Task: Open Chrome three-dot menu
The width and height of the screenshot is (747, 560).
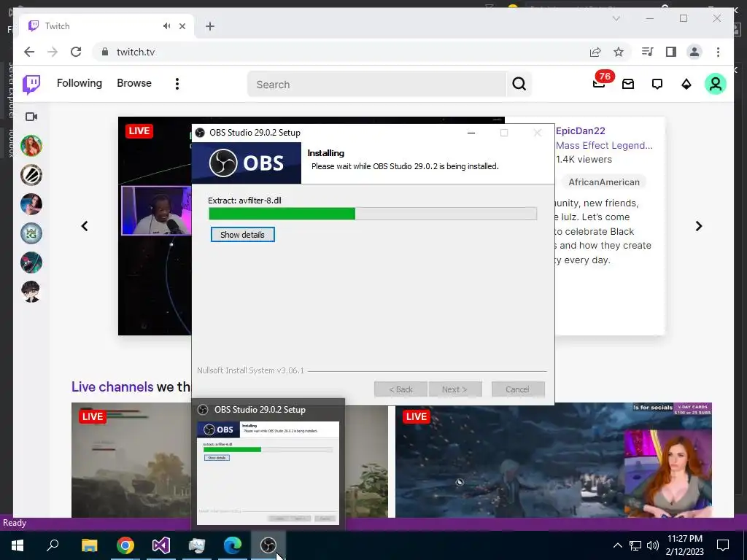Action: coord(718,52)
